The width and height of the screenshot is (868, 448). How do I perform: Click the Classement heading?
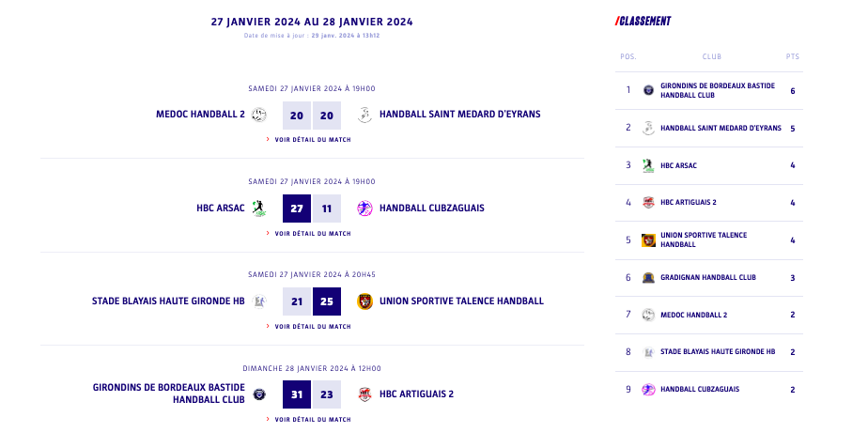pyautogui.click(x=643, y=22)
